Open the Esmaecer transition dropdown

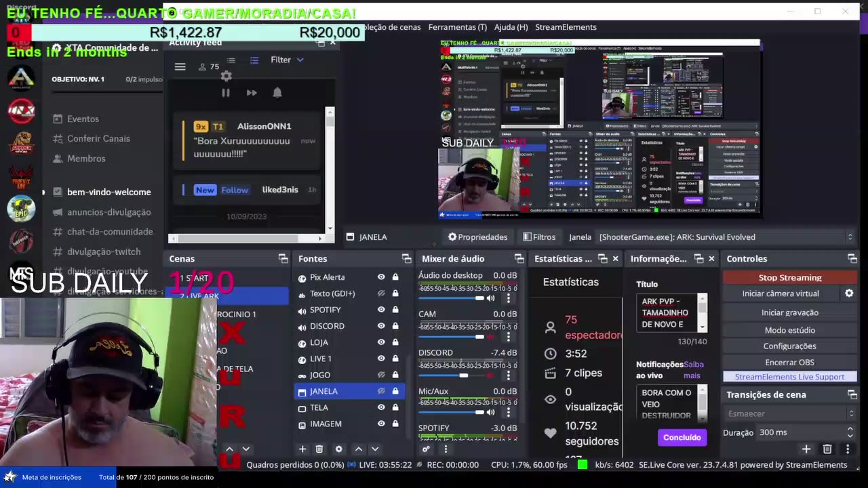coord(790,413)
